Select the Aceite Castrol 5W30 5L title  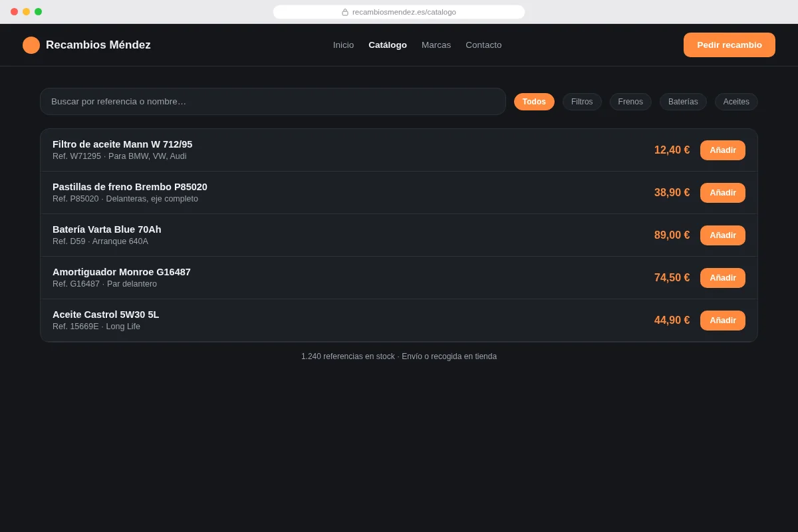106,315
